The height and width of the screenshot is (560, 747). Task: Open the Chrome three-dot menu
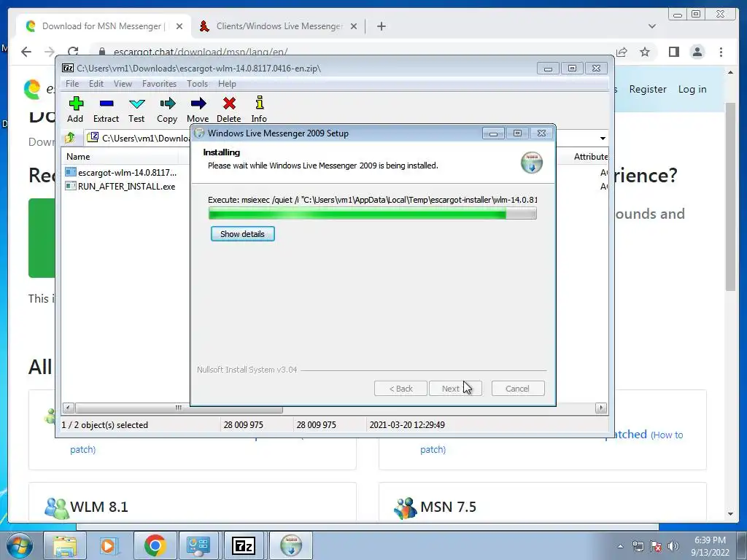click(721, 52)
